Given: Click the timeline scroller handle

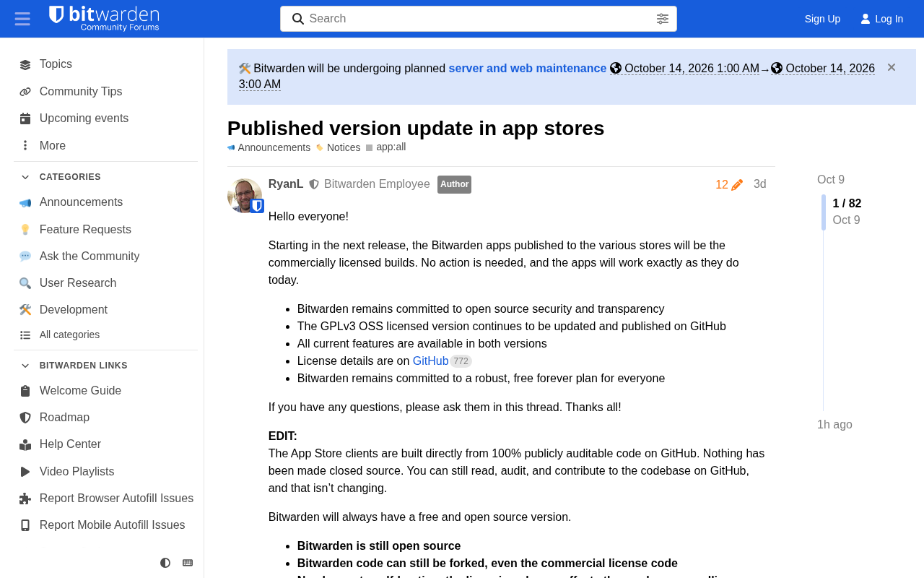Looking at the screenshot, I should [824, 212].
